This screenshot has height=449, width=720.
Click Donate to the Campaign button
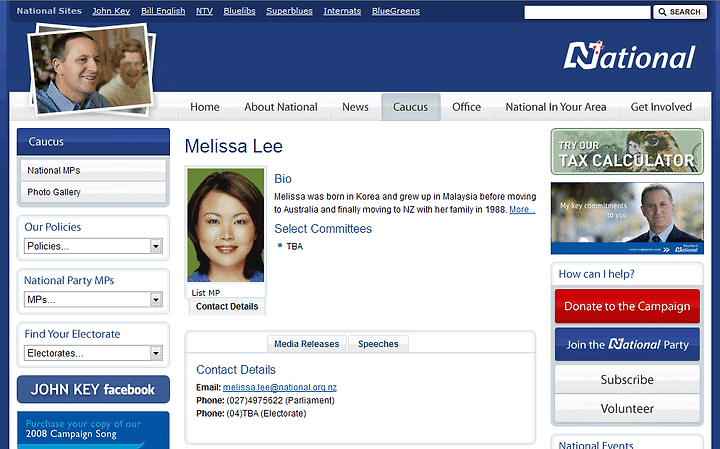coord(627,306)
